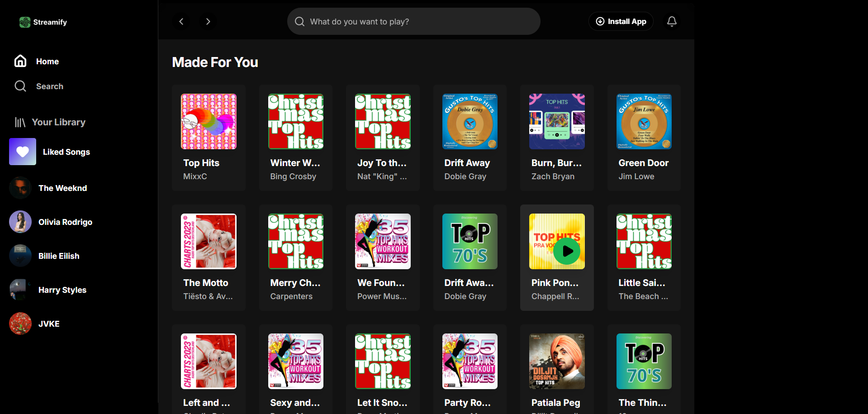
Task: Open Little Sai... Beach cover
Action: coord(644,241)
